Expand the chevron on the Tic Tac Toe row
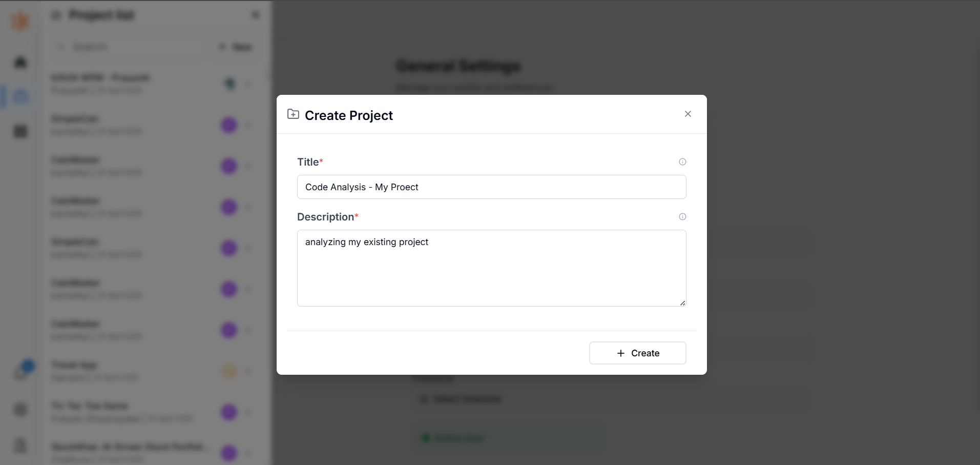The width and height of the screenshot is (980, 465). click(x=248, y=412)
